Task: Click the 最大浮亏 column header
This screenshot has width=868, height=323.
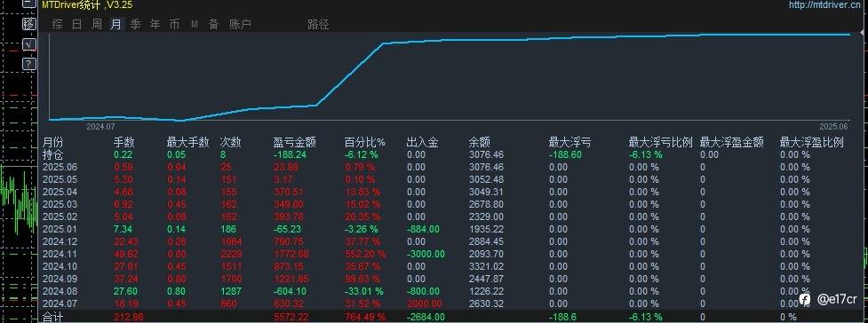Action: pyautogui.click(x=569, y=143)
